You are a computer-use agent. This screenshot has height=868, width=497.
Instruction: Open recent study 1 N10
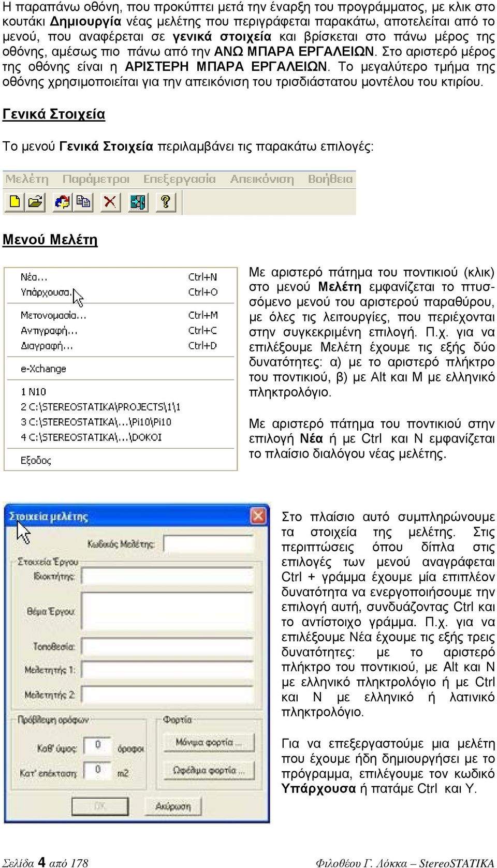point(119,392)
